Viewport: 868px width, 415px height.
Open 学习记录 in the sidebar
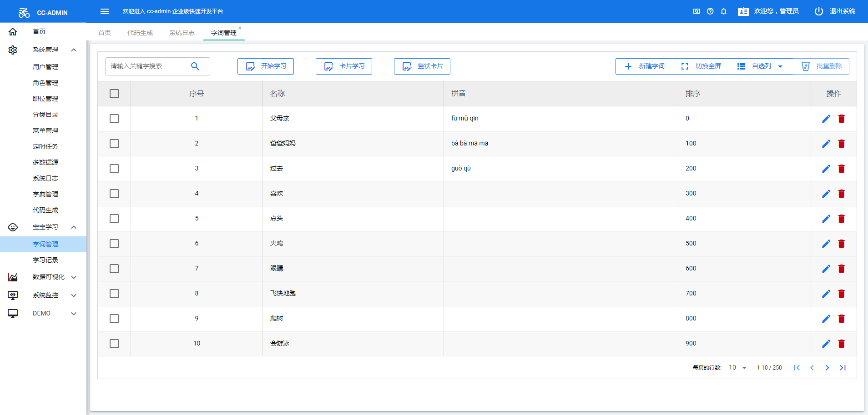[45, 260]
